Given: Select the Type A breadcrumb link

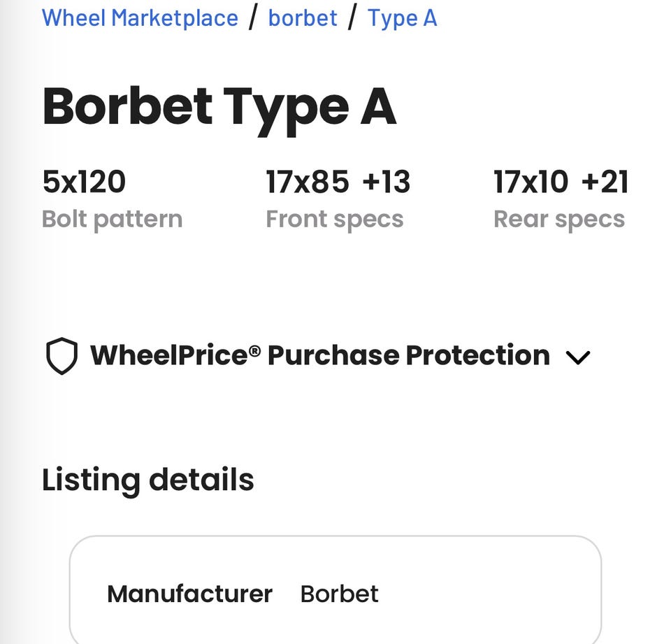Looking at the screenshot, I should (402, 17).
